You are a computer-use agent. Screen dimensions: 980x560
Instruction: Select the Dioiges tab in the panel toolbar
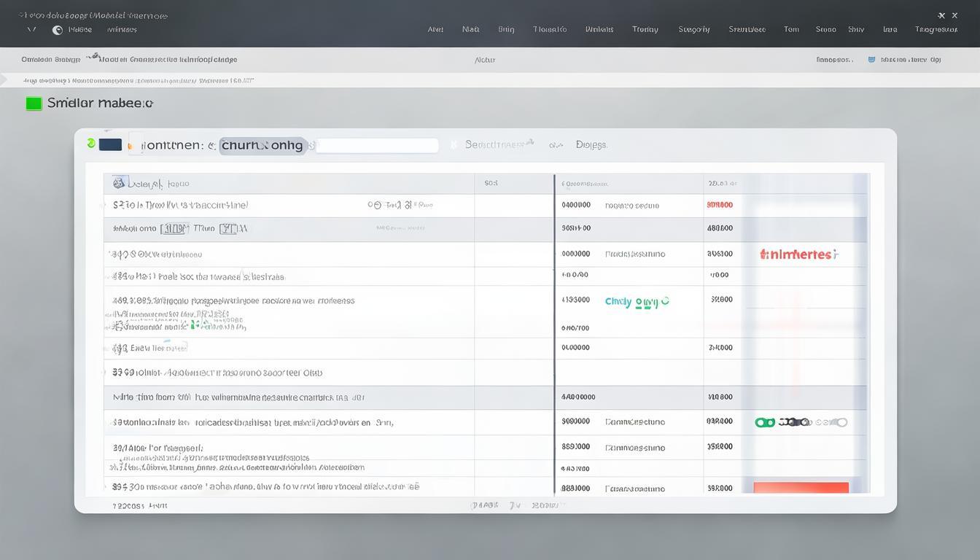591,145
